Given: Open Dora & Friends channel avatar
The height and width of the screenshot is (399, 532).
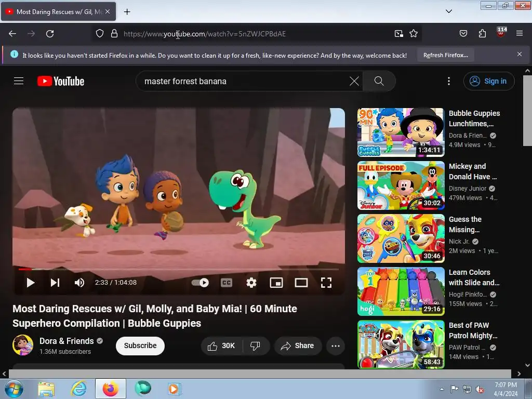Looking at the screenshot, I should click(x=23, y=345).
